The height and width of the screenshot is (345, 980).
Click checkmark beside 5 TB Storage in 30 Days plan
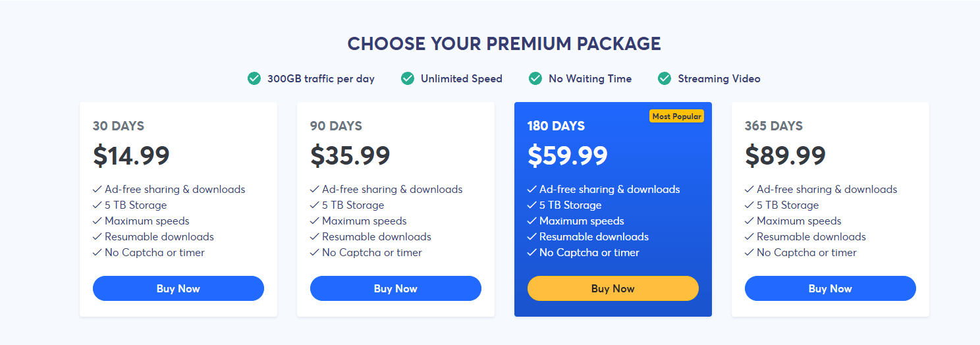point(97,205)
